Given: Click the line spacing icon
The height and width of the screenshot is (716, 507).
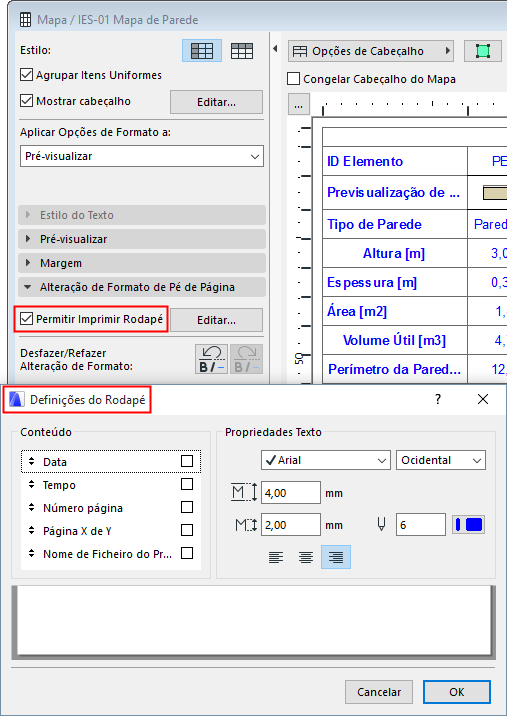Looking at the screenshot, I should click(246, 525).
